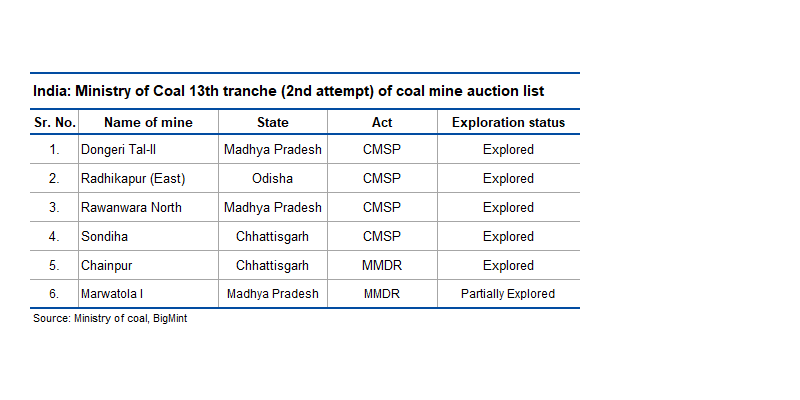This screenshot has height=400, width=800.
Task: Click the 'Name of mine' column header
Action: coord(148,123)
